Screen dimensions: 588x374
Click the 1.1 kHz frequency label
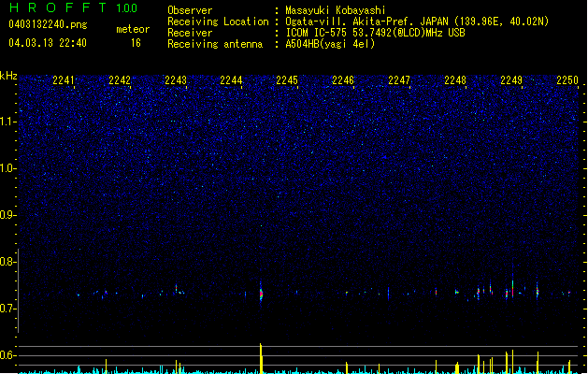[x=8, y=122]
